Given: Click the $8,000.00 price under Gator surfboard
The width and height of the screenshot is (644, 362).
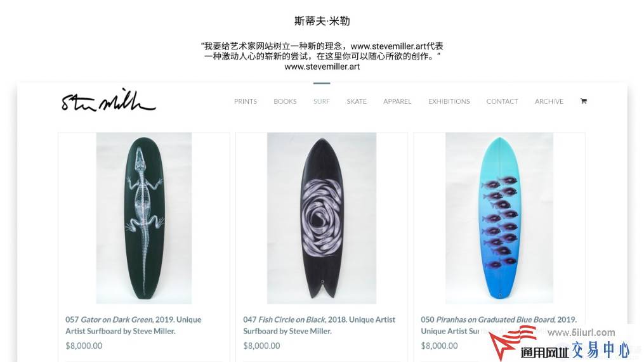Looking at the screenshot, I should 84,346.
